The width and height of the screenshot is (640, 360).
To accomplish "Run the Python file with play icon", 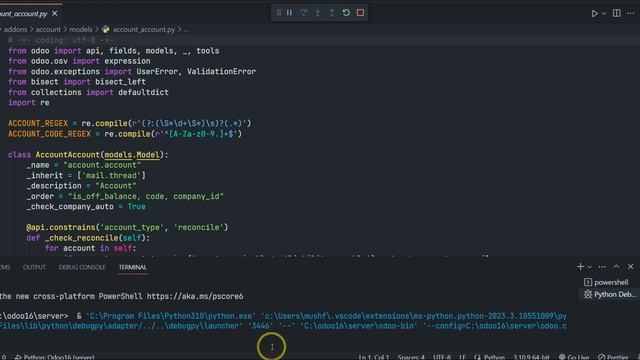I will 594,13.
